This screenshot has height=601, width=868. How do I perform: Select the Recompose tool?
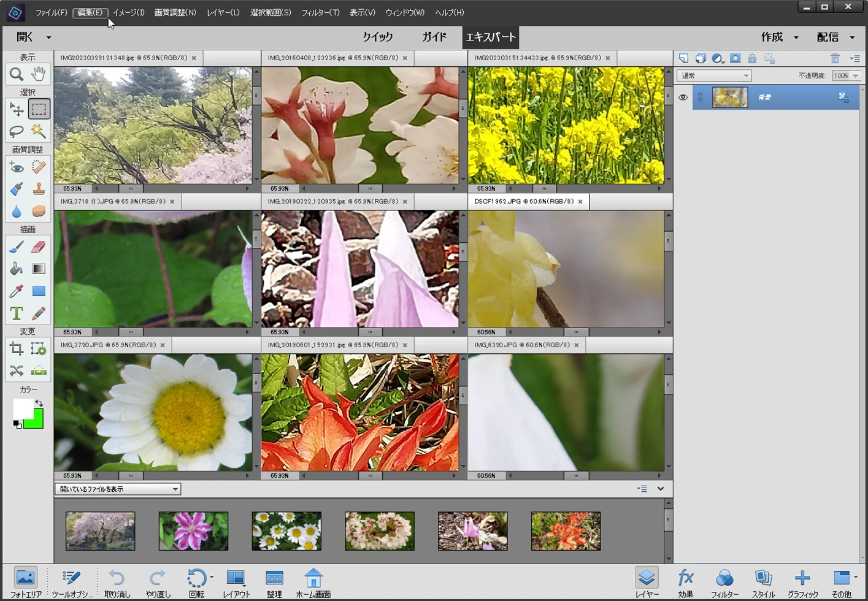(39, 349)
